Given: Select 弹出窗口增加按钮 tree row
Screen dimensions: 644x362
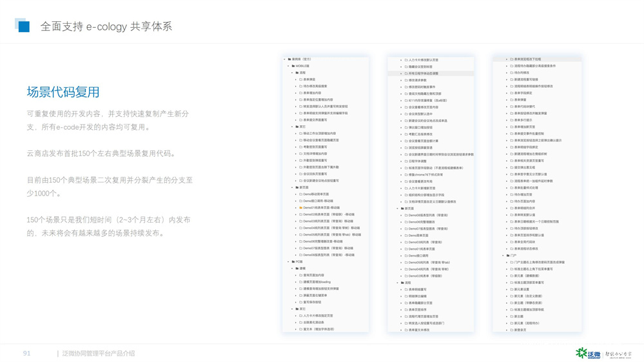Looking at the screenshot, I should pos(420,127).
